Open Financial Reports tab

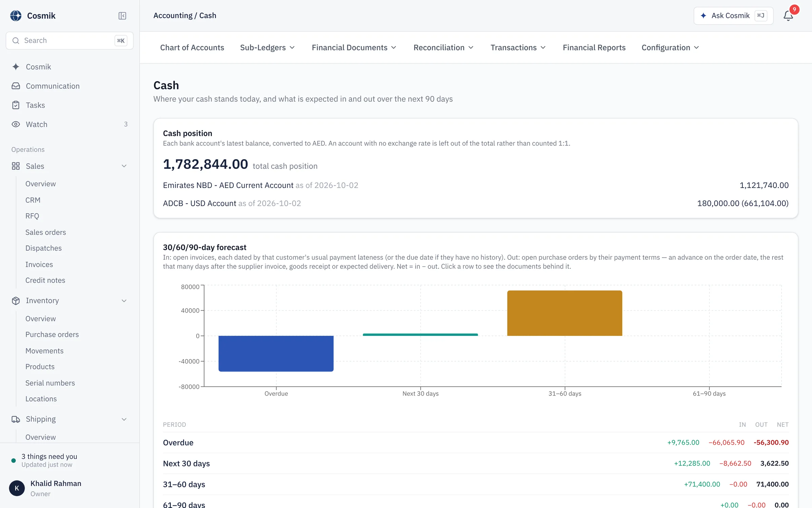tap(594, 48)
